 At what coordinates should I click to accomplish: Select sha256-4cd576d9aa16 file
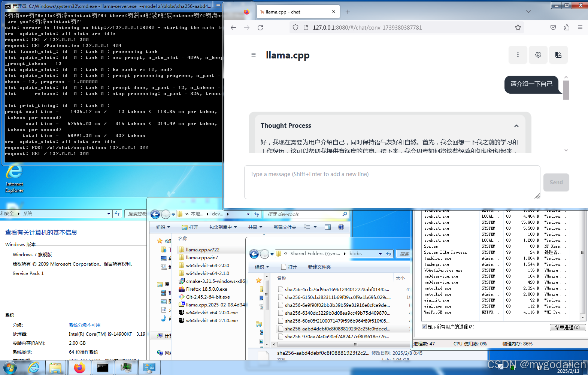point(337,289)
